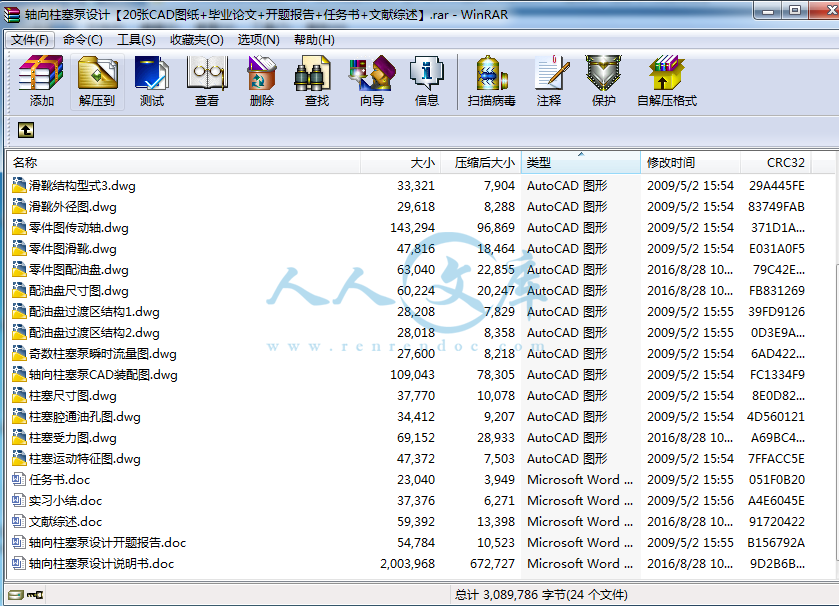This screenshot has height=606, width=839.
Task: Click WinRAR title bar application icon
Action: tap(12, 14)
